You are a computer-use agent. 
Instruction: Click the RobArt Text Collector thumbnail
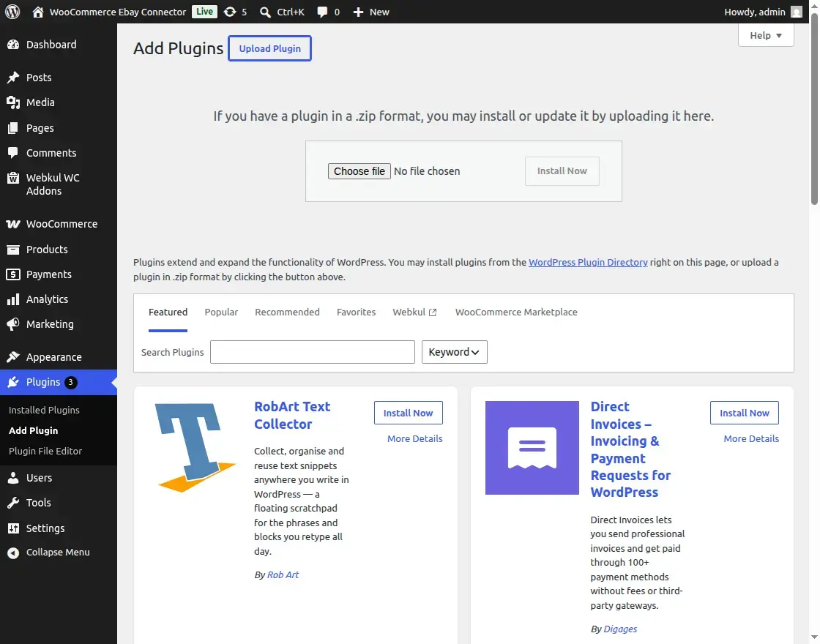[195, 447]
